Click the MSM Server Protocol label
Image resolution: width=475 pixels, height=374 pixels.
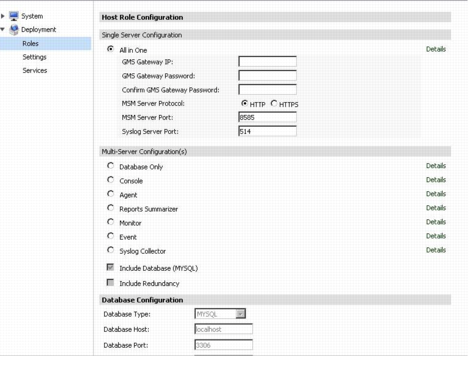153,103
